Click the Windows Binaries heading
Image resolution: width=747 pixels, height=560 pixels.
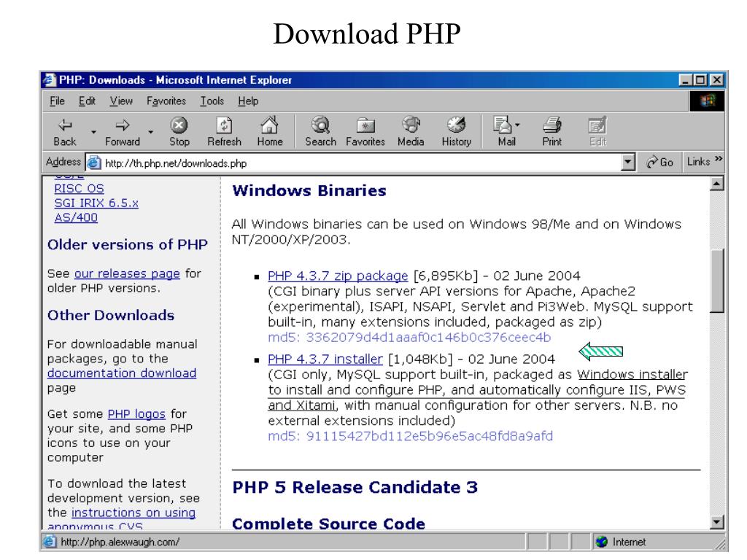click(x=309, y=190)
